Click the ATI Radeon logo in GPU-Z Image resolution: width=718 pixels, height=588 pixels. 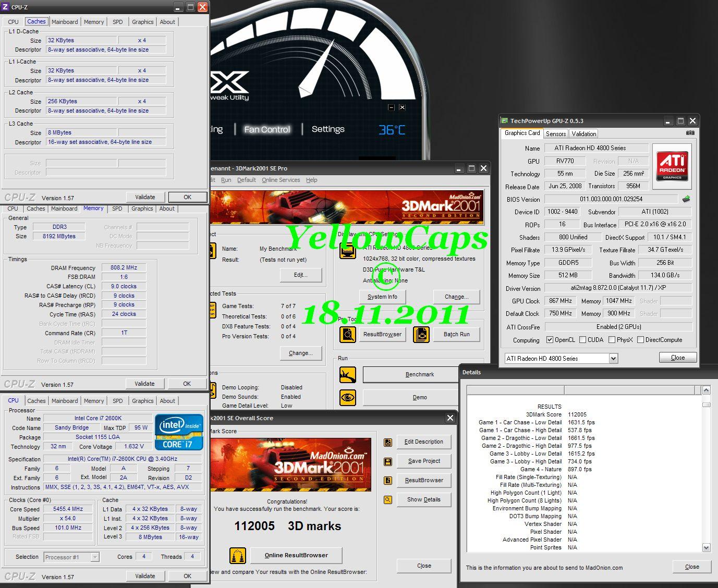672,166
